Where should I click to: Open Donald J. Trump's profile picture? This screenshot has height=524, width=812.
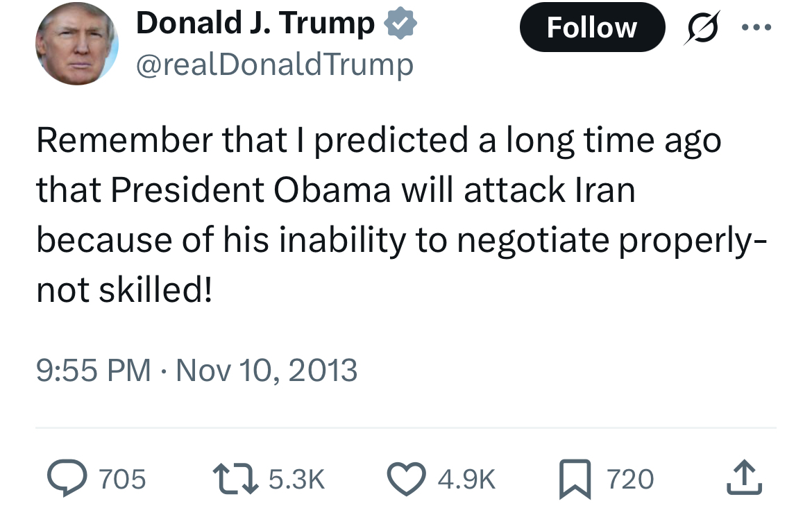pos(76,44)
